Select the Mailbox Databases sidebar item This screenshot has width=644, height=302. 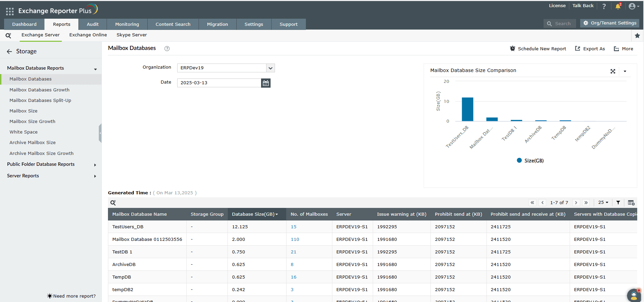tap(51, 79)
